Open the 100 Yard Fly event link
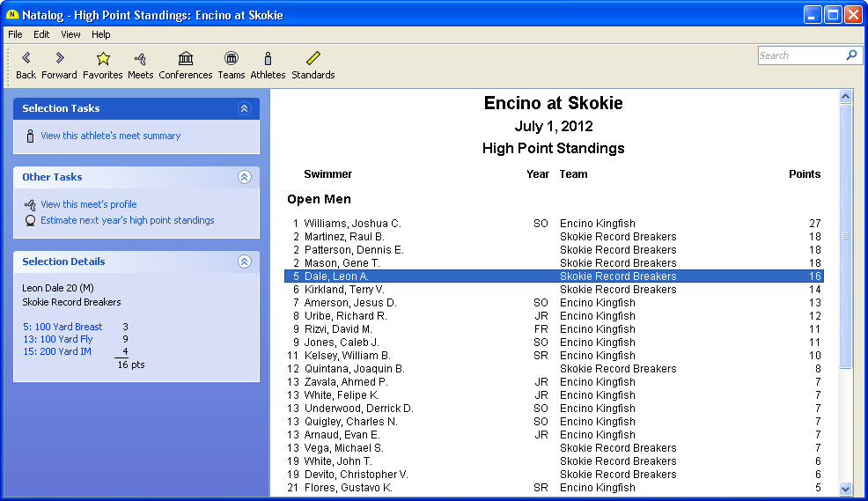Screen dimensions: 868x501 click(x=58, y=339)
